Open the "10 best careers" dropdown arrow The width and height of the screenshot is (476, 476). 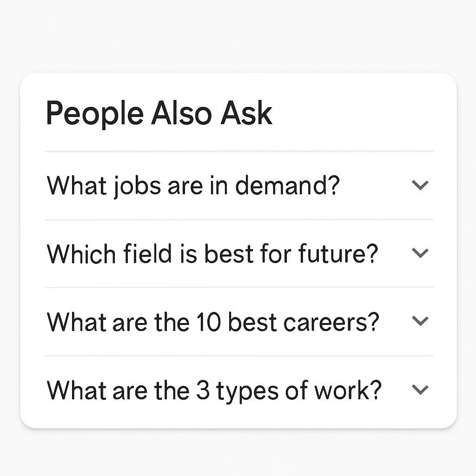pyautogui.click(x=420, y=321)
